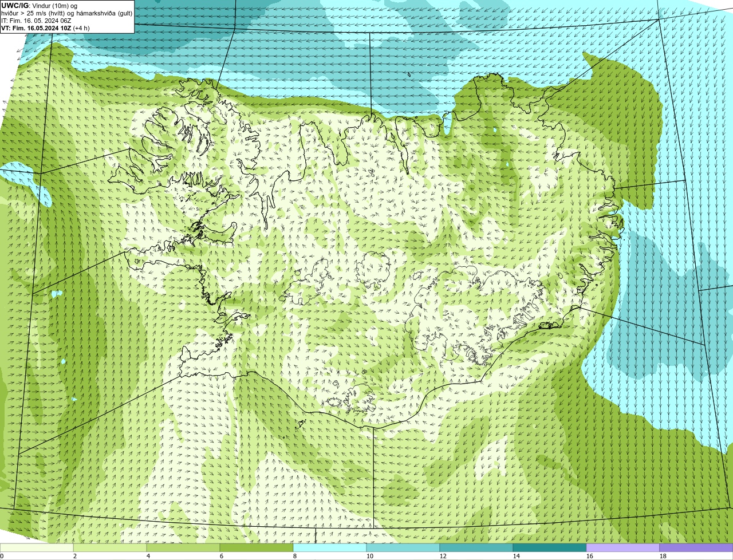Click the purple legend swatch above 18 m/s
Image resolution: width=733 pixels, height=560 pixels.
tap(696, 548)
